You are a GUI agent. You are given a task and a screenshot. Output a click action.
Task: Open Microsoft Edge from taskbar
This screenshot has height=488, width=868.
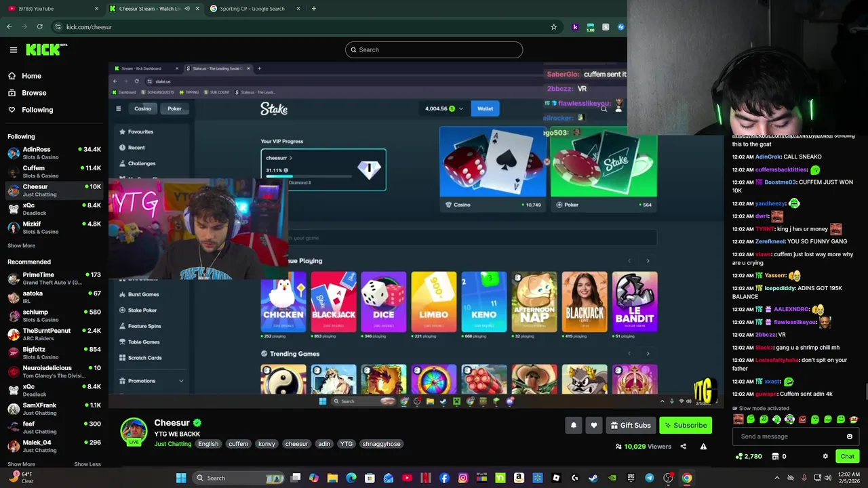(x=351, y=478)
